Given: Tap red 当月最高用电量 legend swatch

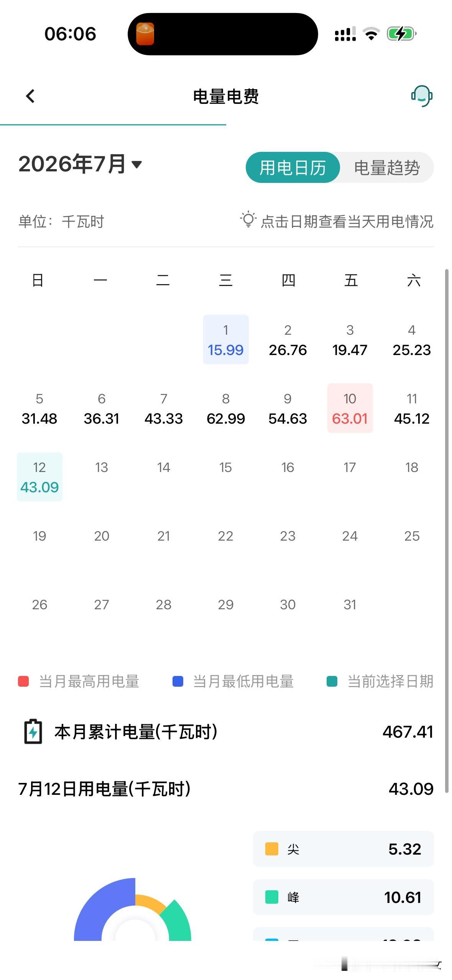Looking at the screenshot, I should point(23,682).
